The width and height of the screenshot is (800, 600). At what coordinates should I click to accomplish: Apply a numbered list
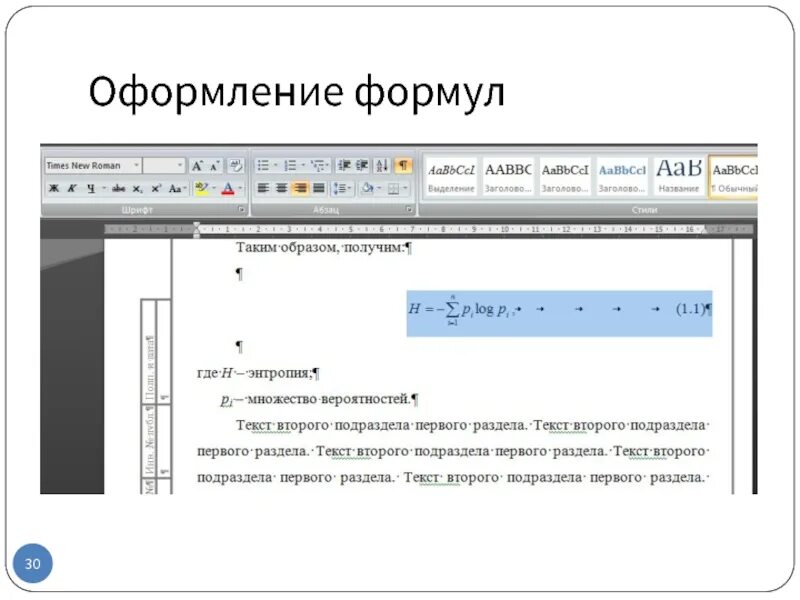coord(290,165)
